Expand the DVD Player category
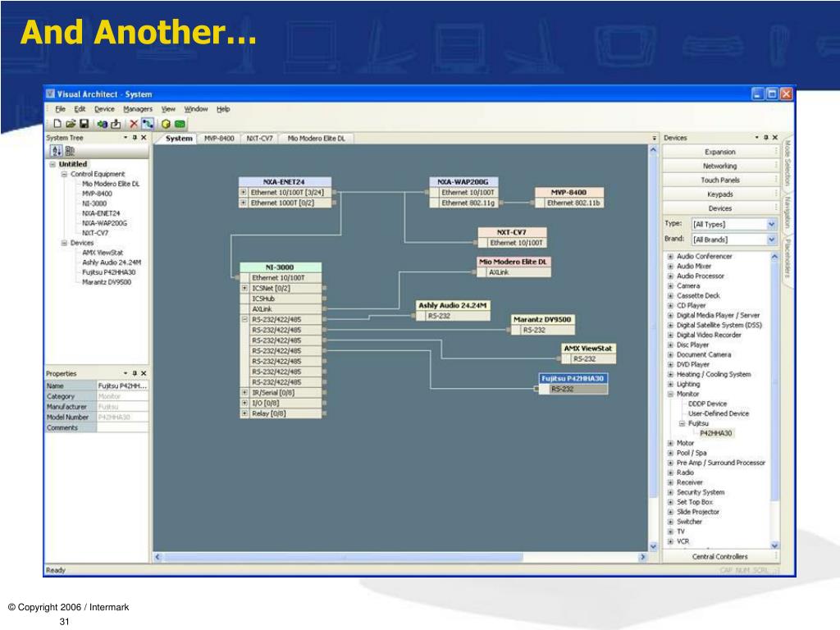Screen dimensions: 840x630 [x=670, y=364]
